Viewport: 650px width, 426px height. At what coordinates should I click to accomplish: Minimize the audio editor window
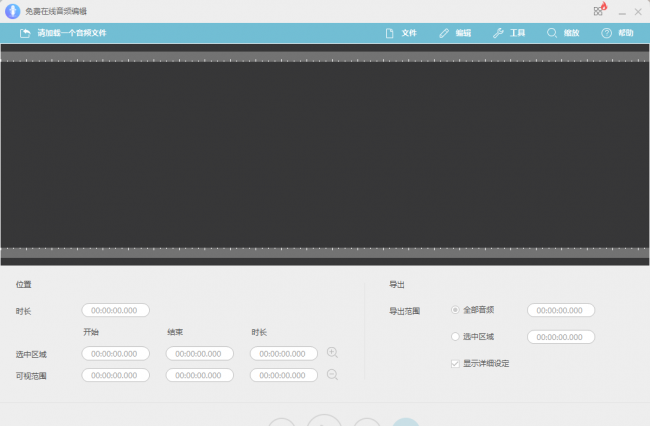tap(622, 12)
